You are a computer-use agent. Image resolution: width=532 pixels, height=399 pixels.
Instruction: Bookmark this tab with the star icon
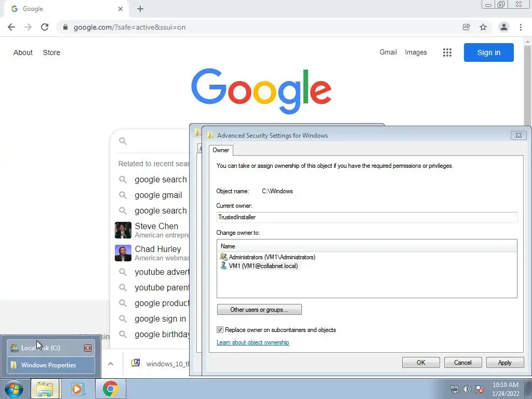(483, 27)
